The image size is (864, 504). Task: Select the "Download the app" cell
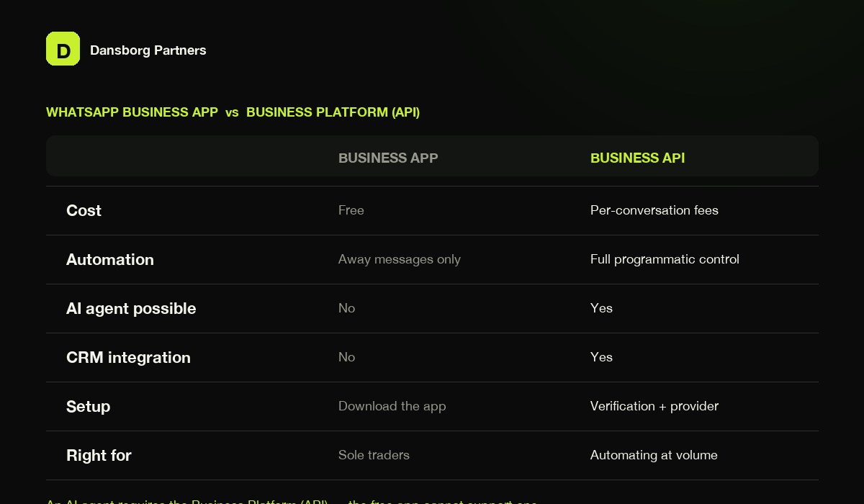coord(392,406)
